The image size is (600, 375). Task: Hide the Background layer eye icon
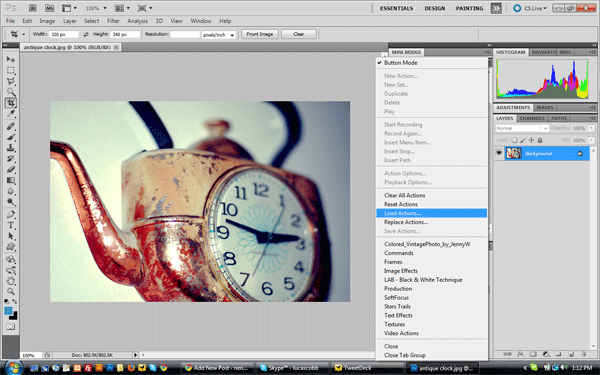(499, 153)
